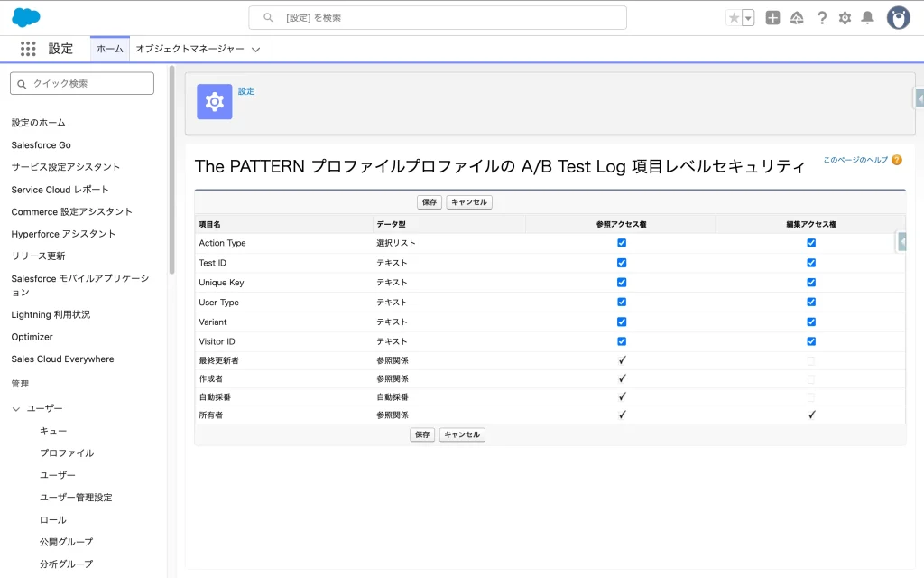The image size is (924, 578).
Task: Click the Salesforce cloud logo
Action: pyautogui.click(x=26, y=17)
